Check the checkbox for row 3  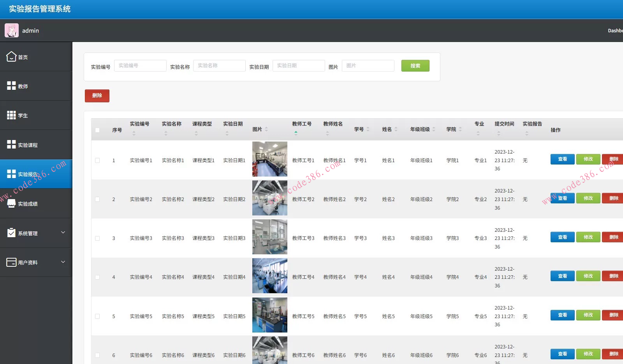tap(97, 238)
